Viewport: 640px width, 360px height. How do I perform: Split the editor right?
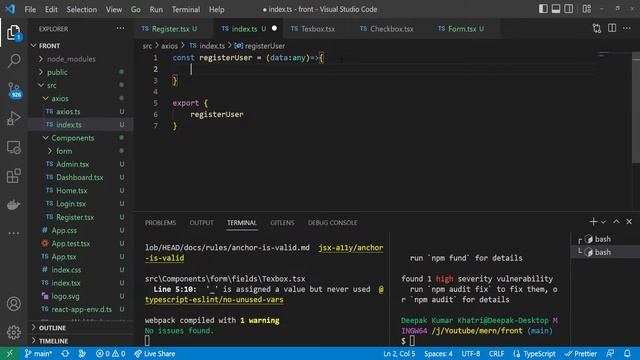point(612,28)
